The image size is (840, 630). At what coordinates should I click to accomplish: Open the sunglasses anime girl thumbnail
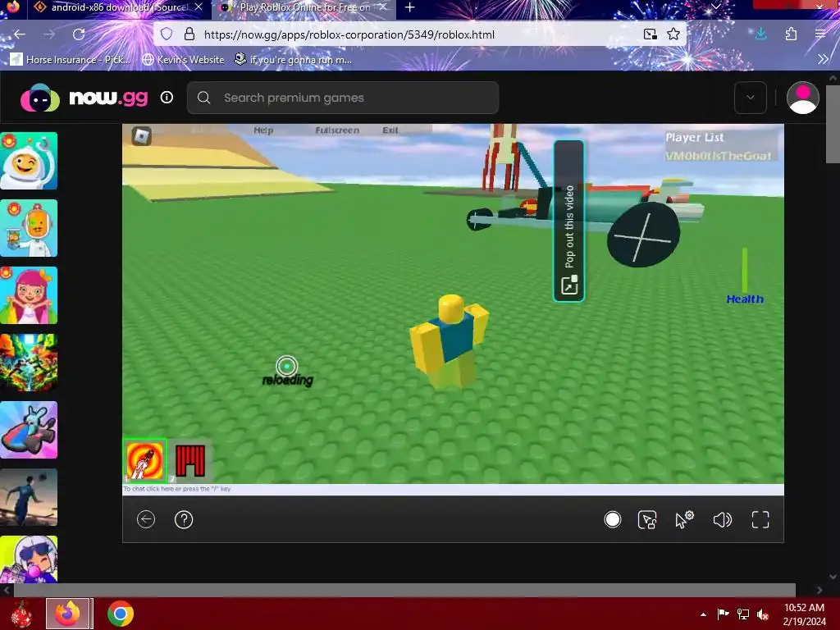pyautogui.click(x=29, y=559)
